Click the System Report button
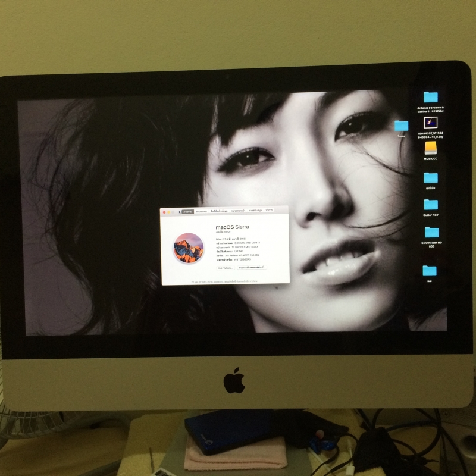Viewport: 476px width, 476px height. point(225,268)
